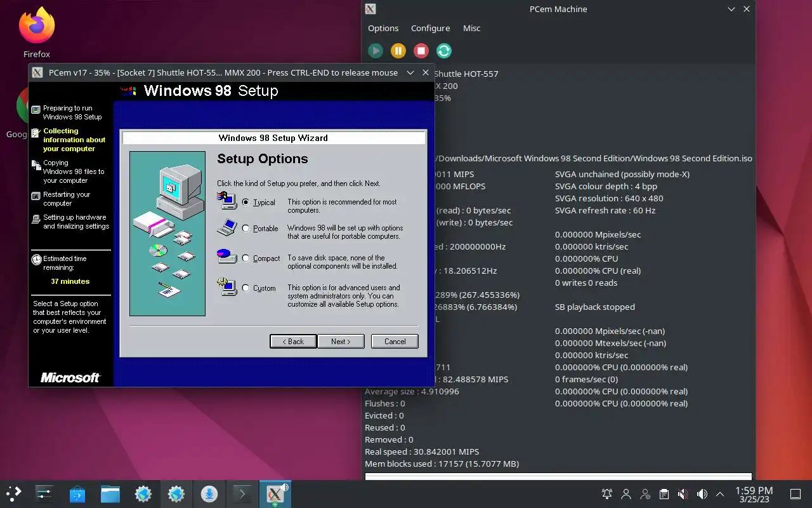Click the 'SB playback stopped' status line
This screenshot has width=812, height=508.
pos(594,307)
